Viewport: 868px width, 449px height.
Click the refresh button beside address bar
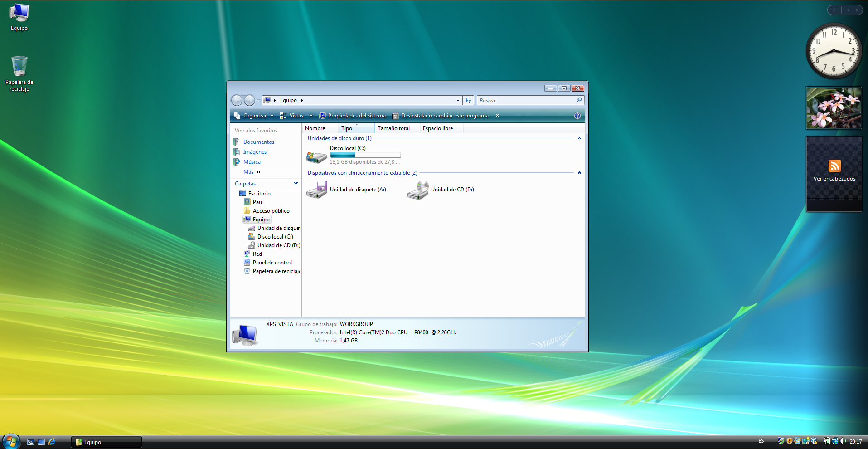pyautogui.click(x=468, y=100)
